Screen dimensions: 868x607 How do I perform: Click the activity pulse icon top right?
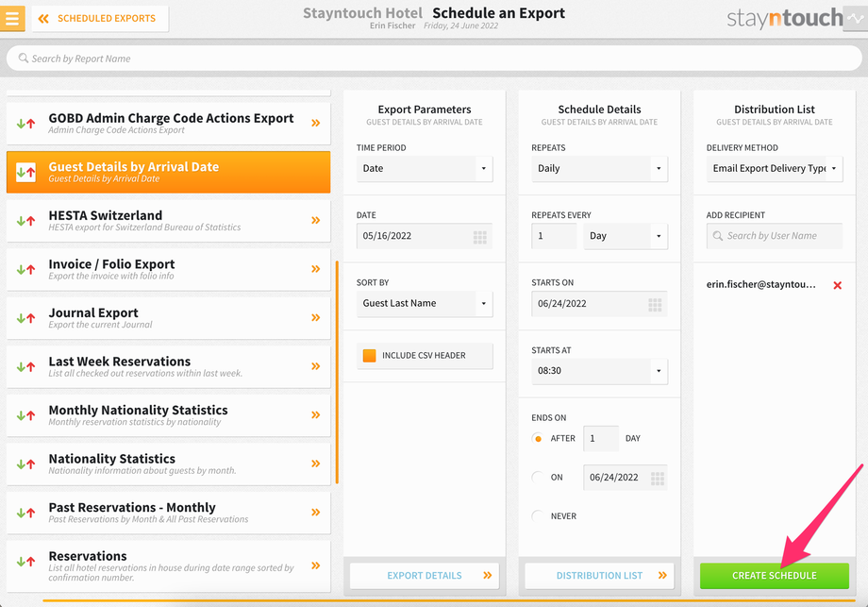[x=856, y=18]
